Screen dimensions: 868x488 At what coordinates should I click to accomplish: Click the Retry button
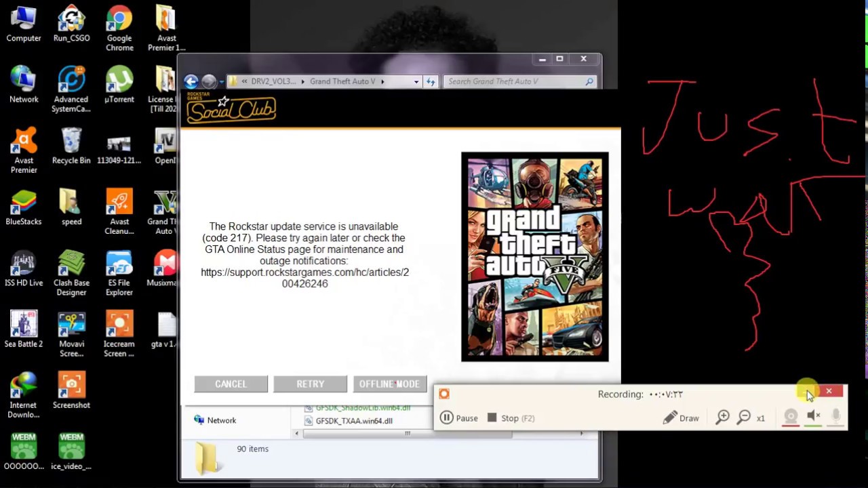pos(311,384)
